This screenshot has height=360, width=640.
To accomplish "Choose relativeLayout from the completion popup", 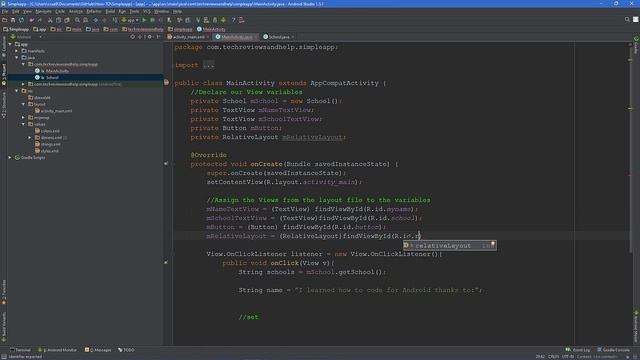I will click(449, 246).
